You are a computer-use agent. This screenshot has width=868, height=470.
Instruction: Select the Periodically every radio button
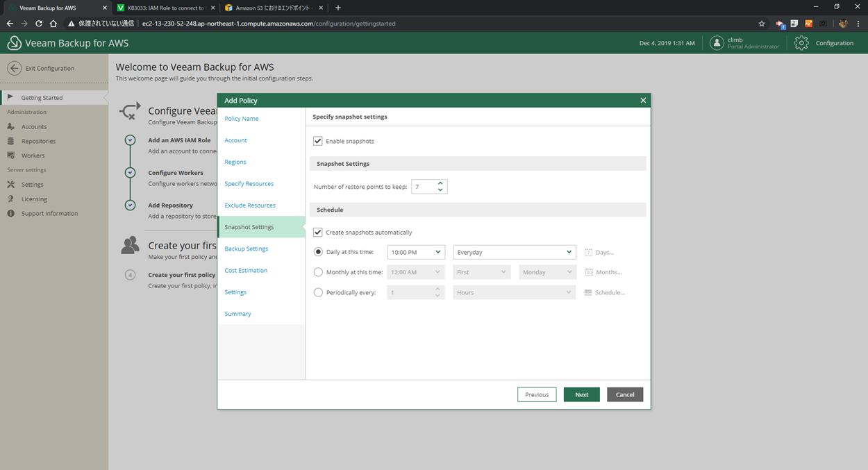click(x=318, y=292)
